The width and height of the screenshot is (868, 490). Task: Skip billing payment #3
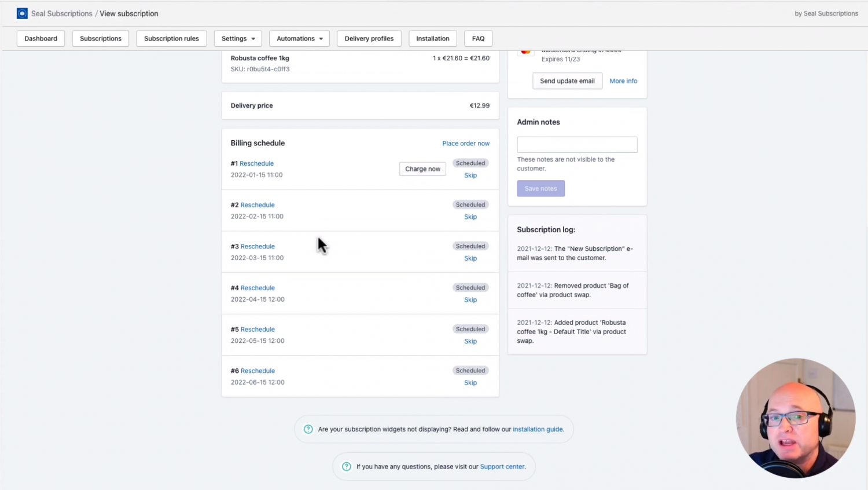point(470,258)
